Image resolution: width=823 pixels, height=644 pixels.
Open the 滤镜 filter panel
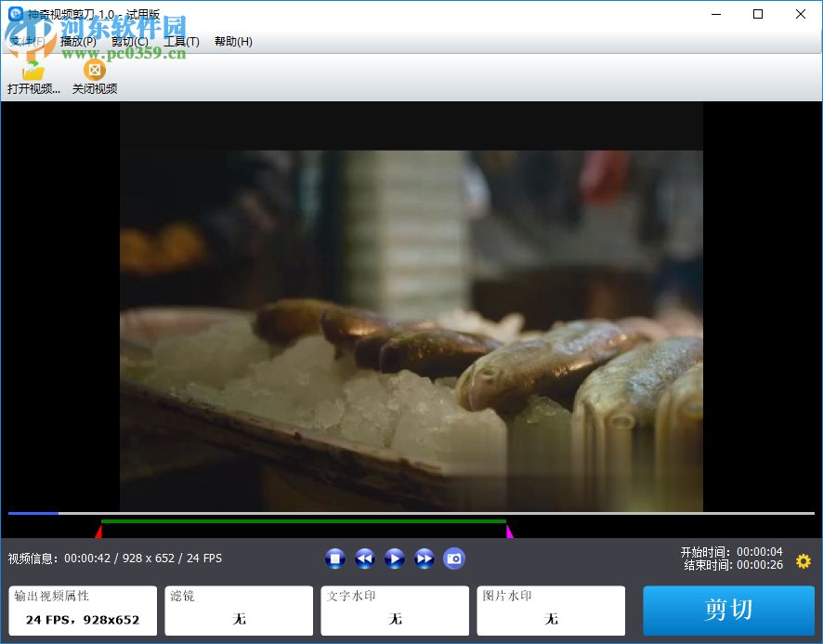coord(239,611)
